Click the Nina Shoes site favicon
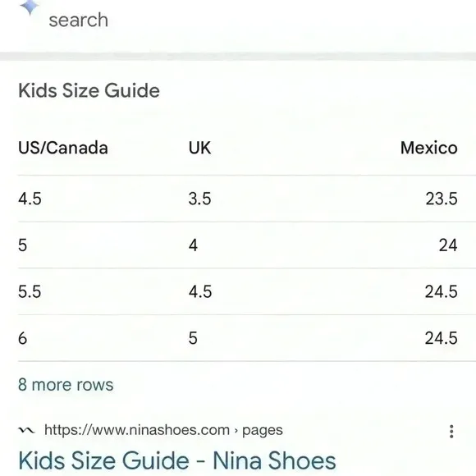The image size is (476, 476). pyautogui.click(x=27, y=430)
